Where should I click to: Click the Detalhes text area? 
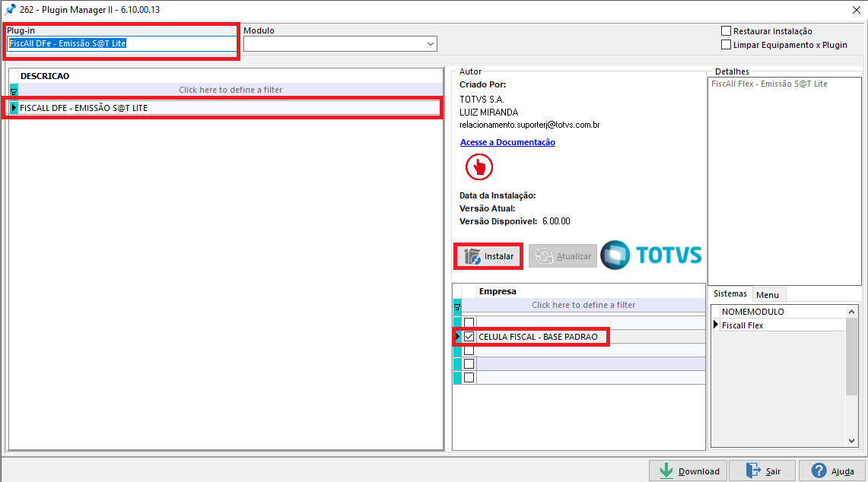click(784, 181)
